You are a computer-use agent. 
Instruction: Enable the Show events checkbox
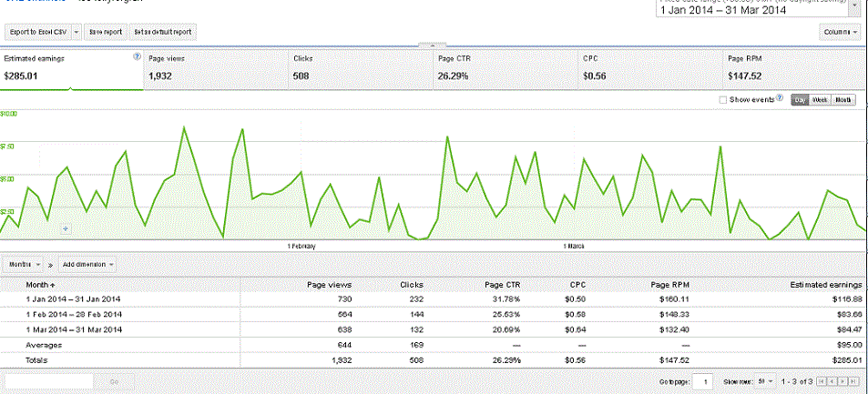723,100
